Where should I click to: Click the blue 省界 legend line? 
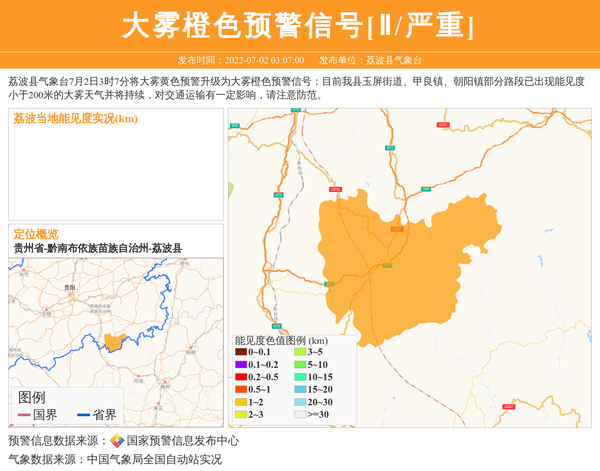pyautogui.click(x=83, y=415)
